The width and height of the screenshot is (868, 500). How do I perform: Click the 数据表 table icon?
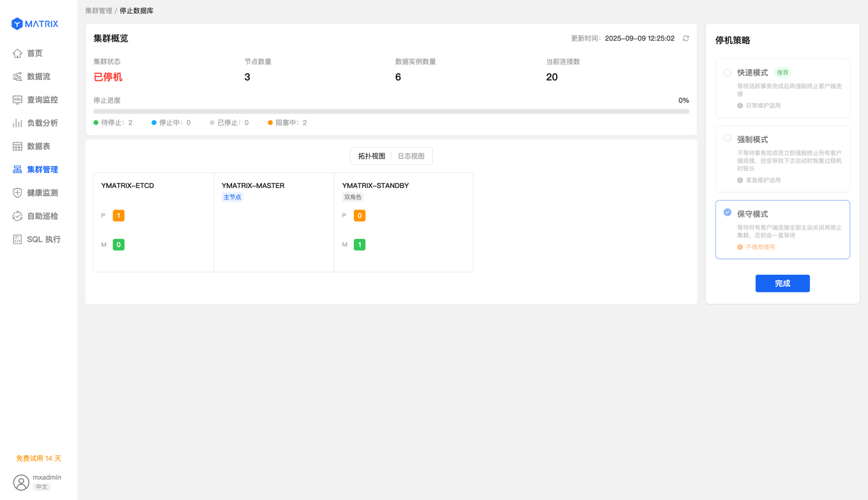tap(18, 146)
